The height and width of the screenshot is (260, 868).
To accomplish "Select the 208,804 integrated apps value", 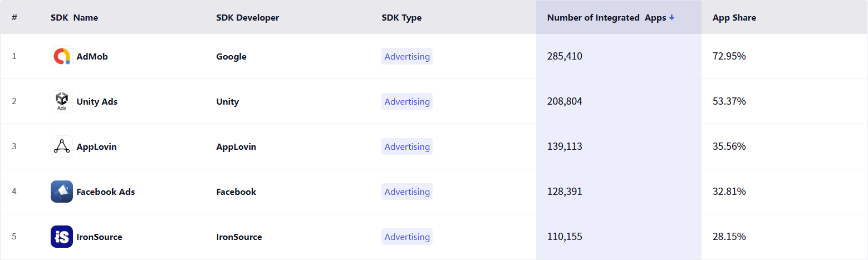I will point(565,101).
